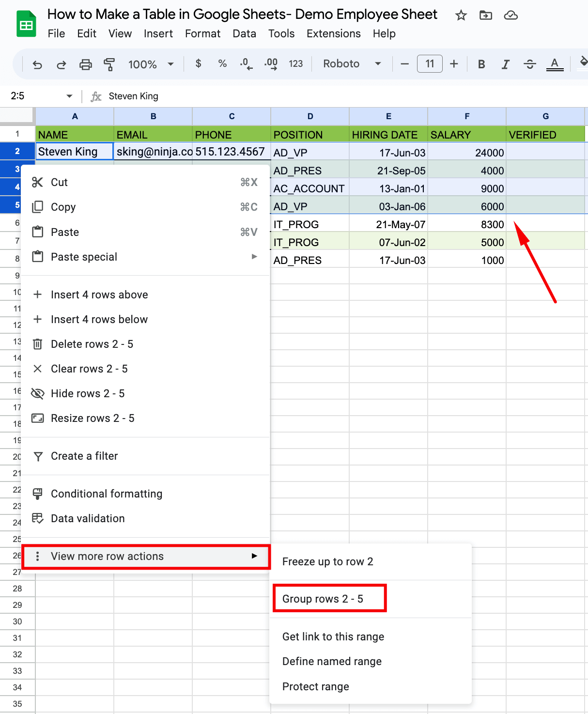The height and width of the screenshot is (714, 588).
Task: Open the text color picker
Action: (555, 63)
